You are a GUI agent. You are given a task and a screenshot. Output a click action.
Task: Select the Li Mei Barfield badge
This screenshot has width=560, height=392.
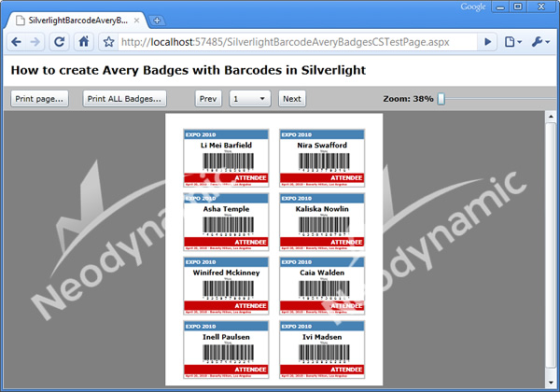pyautogui.click(x=226, y=158)
